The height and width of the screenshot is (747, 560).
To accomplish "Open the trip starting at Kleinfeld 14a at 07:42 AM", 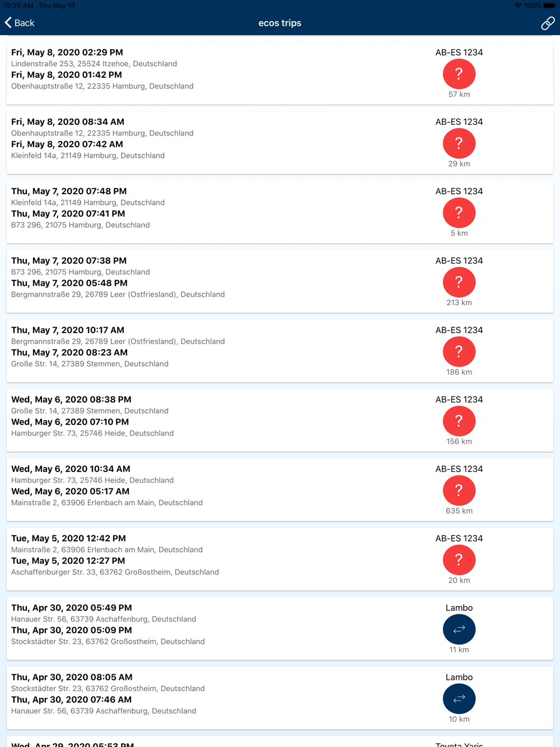I will point(280,142).
